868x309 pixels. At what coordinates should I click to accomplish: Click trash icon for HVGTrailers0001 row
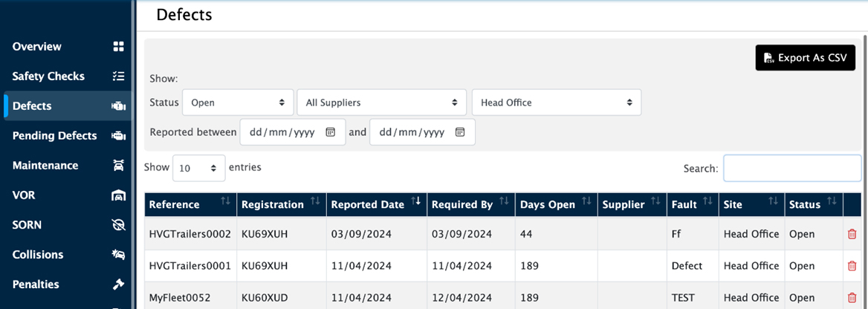tap(852, 266)
